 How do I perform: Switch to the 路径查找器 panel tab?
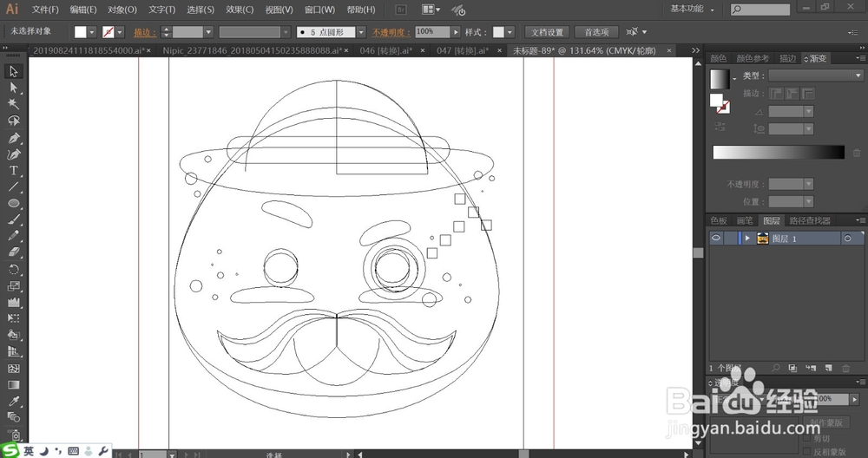click(809, 220)
